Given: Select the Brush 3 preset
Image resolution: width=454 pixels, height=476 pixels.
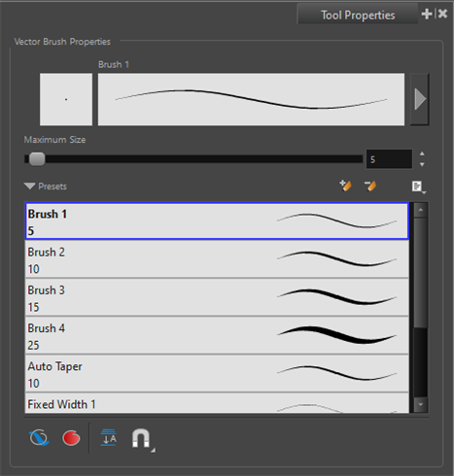Looking at the screenshot, I should (x=217, y=297).
